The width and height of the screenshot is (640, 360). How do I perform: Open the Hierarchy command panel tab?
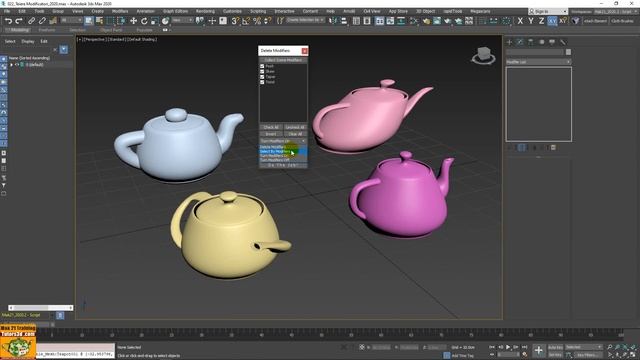tap(531, 42)
